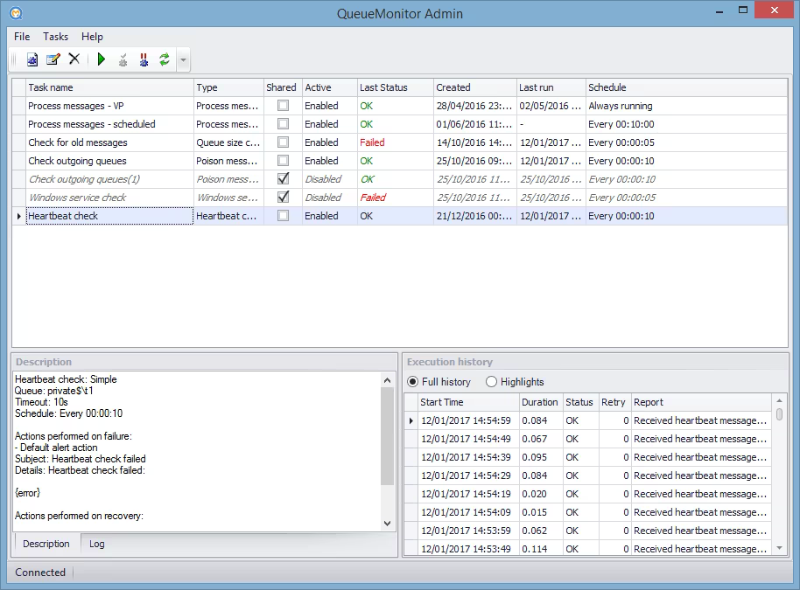The image size is (800, 590).
Task: Click the delete task X icon
Action: (74, 60)
